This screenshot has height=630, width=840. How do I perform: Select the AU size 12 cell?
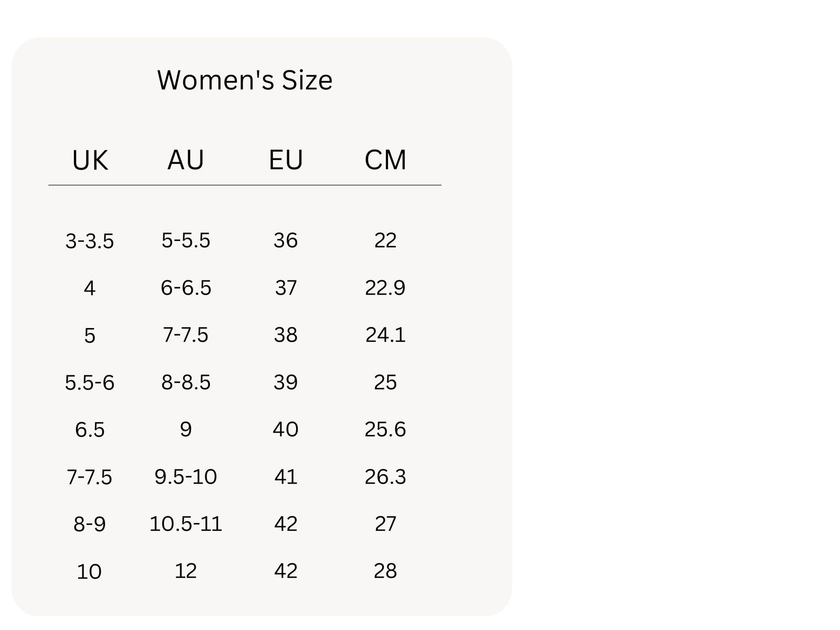tap(186, 571)
